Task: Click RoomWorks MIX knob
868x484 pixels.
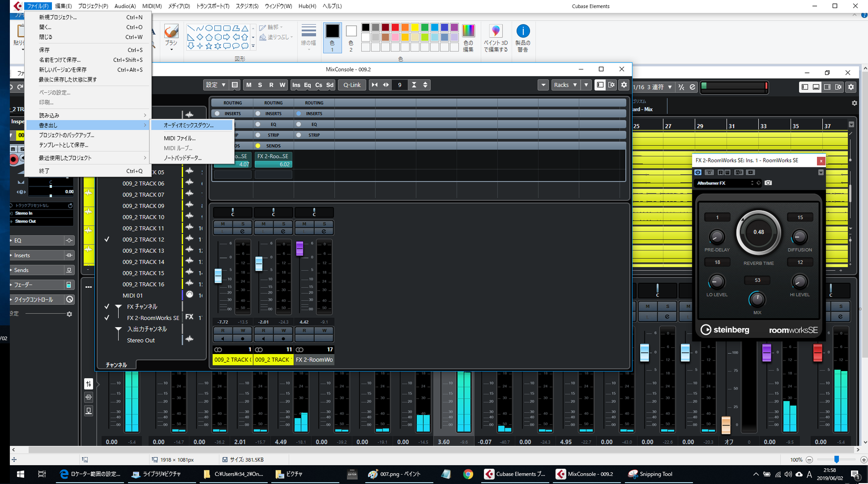Action: pyautogui.click(x=757, y=299)
